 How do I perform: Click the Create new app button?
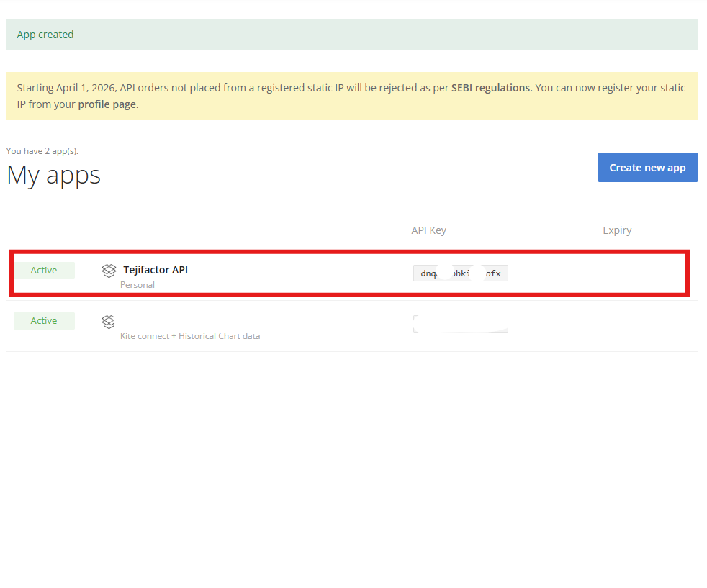click(x=647, y=167)
